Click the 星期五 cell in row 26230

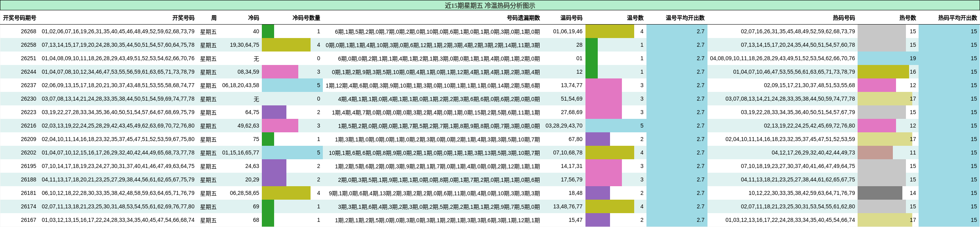208,99
